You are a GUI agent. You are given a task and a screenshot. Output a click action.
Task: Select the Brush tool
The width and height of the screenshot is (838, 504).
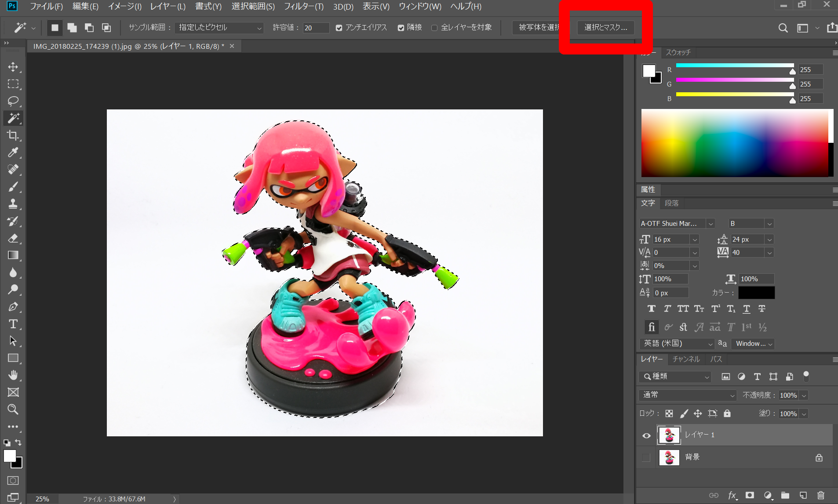click(13, 187)
